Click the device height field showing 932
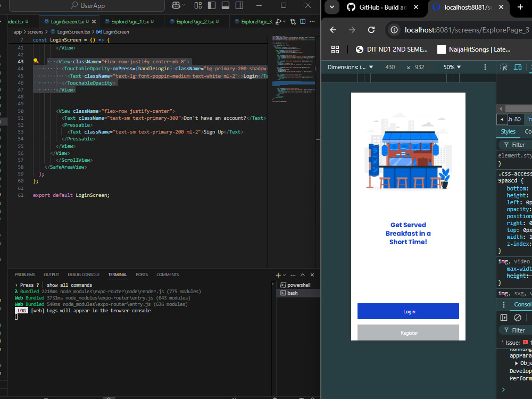The height and width of the screenshot is (399, 532). click(420, 67)
